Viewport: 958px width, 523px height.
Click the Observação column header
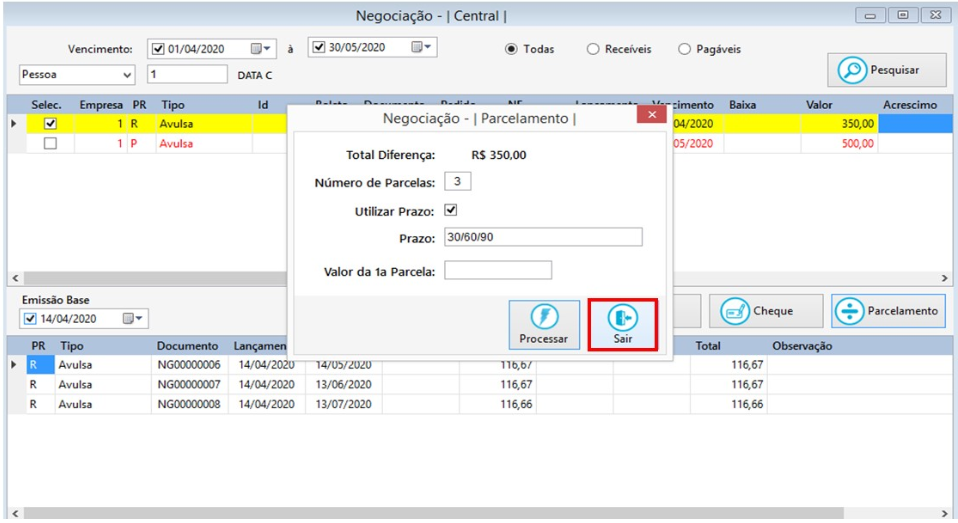tap(802, 346)
